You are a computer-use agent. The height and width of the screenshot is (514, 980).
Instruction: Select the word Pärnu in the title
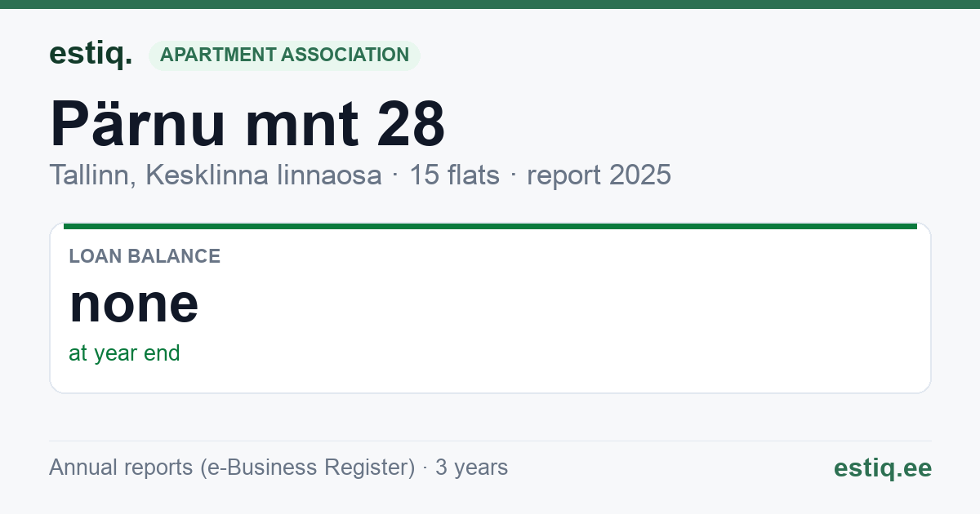[138, 123]
